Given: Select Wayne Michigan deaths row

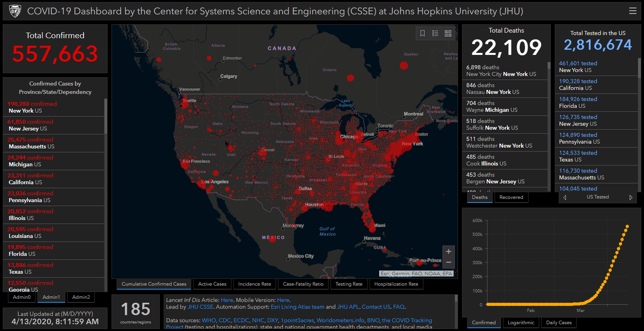Looking at the screenshot, I should 505,107.
